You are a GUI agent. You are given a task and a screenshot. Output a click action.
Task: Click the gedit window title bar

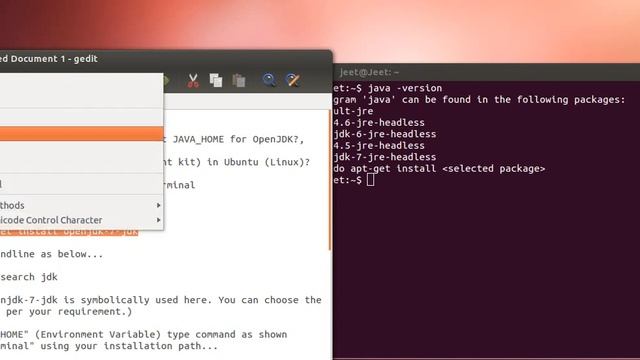point(166,59)
